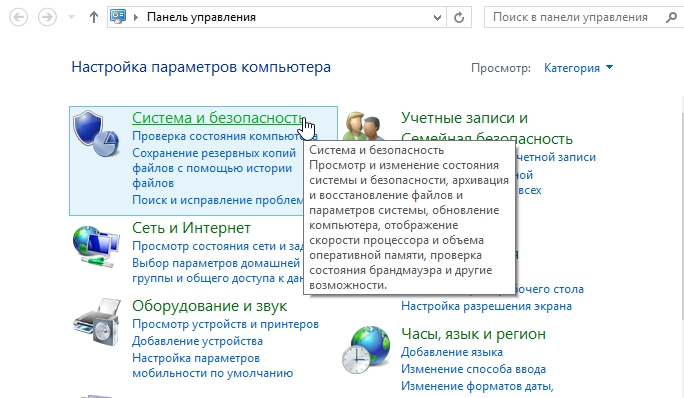Open Настройка разрешения экрана link
The width and height of the screenshot is (684, 398).
pos(486,306)
